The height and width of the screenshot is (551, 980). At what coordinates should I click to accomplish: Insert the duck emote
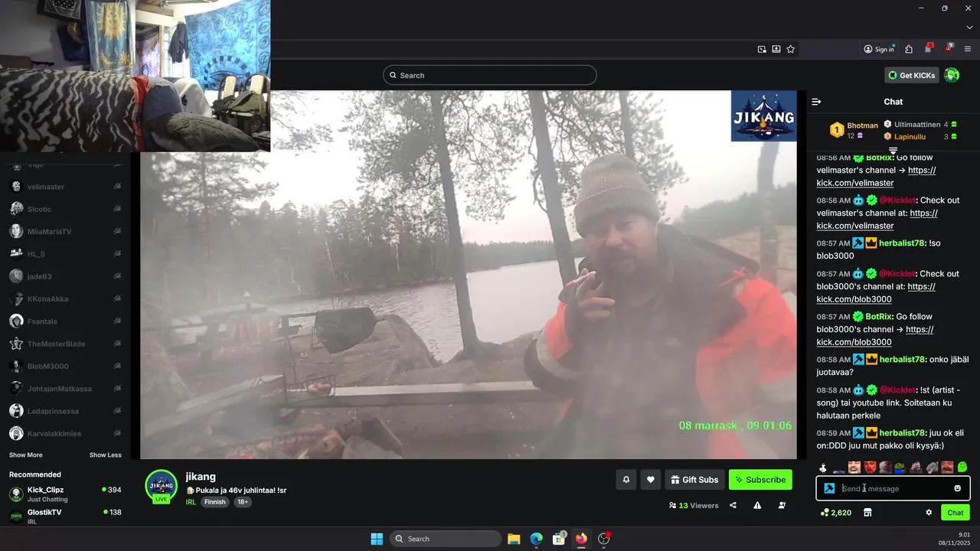click(823, 467)
